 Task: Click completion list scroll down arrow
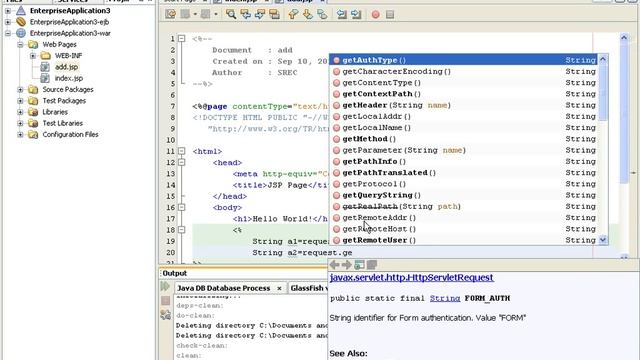click(x=603, y=240)
